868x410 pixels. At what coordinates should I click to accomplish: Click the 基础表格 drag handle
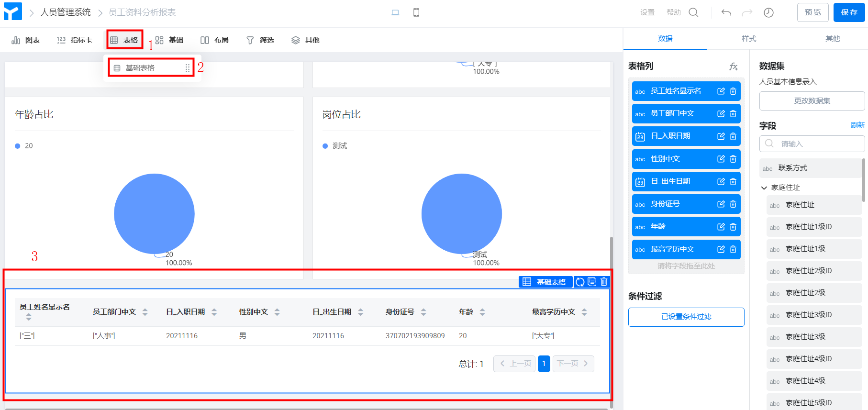click(x=188, y=68)
